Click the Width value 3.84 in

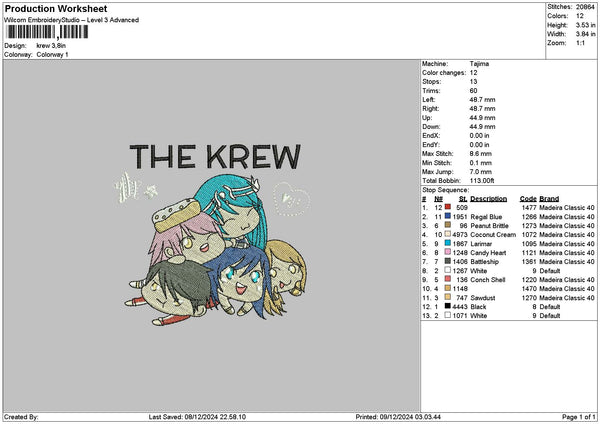click(585, 34)
